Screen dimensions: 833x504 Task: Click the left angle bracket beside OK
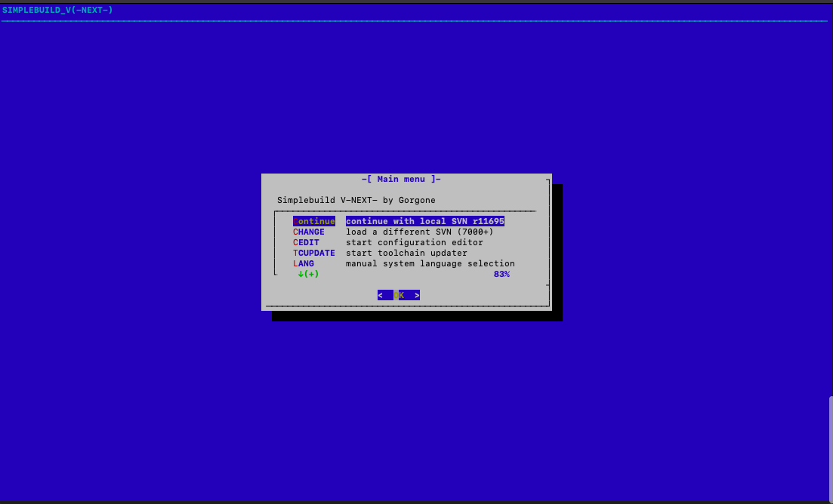click(x=381, y=295)
